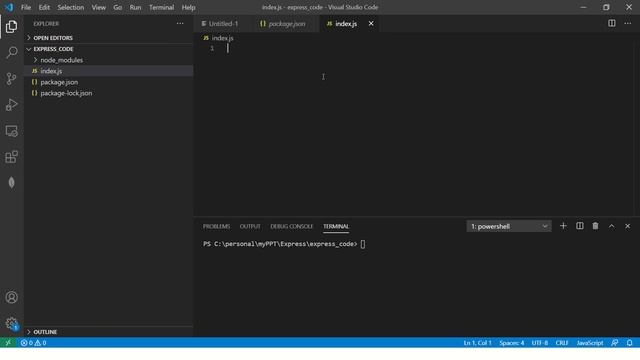
Task: Select the Terminal panel tab
Action: point(336,226)
